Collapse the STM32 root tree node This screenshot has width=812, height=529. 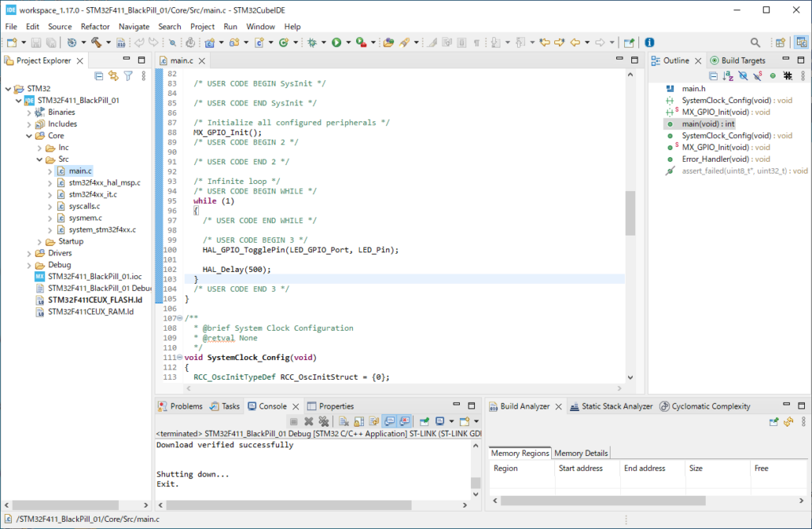(x=8, y=89)
